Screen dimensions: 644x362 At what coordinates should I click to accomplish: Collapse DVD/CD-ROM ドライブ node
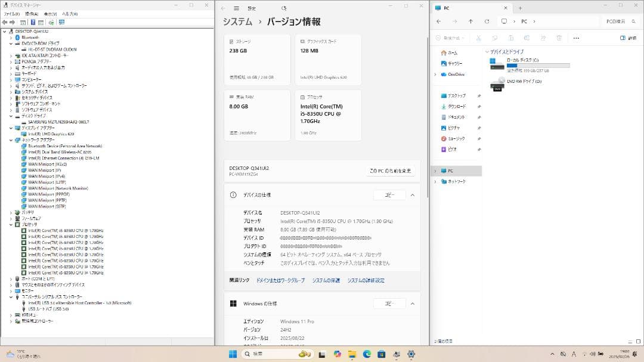click(x=11, y=43)
